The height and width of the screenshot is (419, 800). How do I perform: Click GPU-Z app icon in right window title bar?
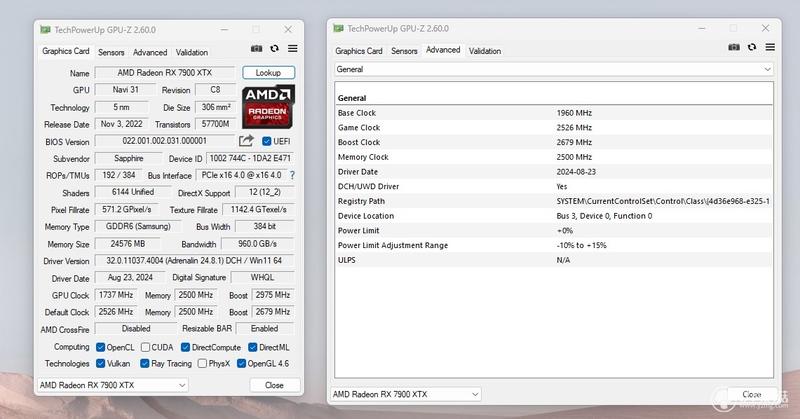[x=338, y=28]
